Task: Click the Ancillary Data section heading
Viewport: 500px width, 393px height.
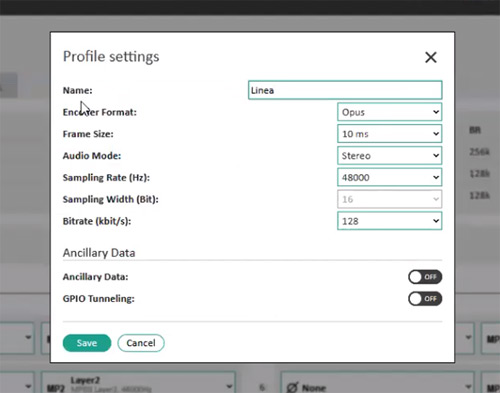Action: point(99,253)
